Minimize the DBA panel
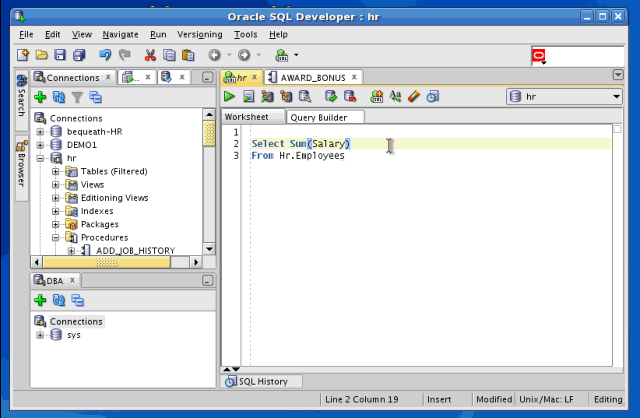The width and height of the screenshot is (640, 418). pyautogui.click(x=207, y=281)
